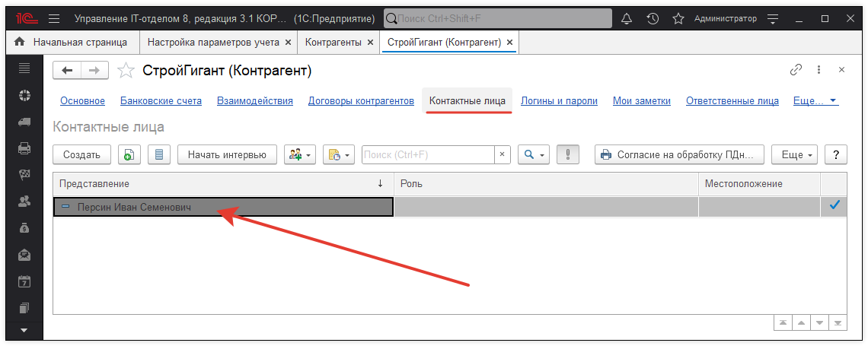Add СтройГигант to favorites via star
The width and height of the screenshot is (868, 346).
[126, 71]
